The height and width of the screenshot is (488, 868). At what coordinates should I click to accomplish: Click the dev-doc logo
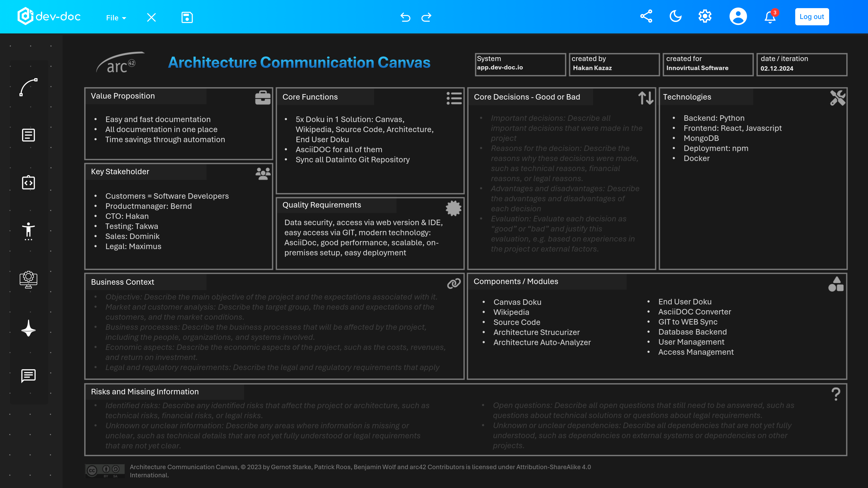click(x=49, y=16)
